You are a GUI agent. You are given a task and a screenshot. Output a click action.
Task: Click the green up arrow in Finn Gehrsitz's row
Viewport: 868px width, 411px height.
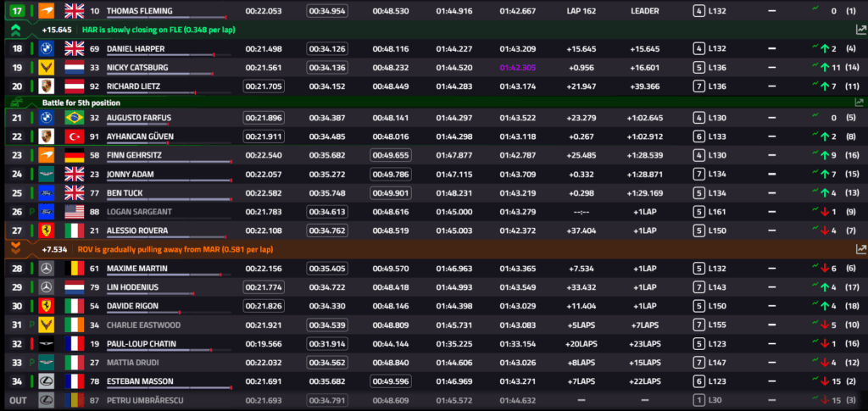(x=826, y=156)
